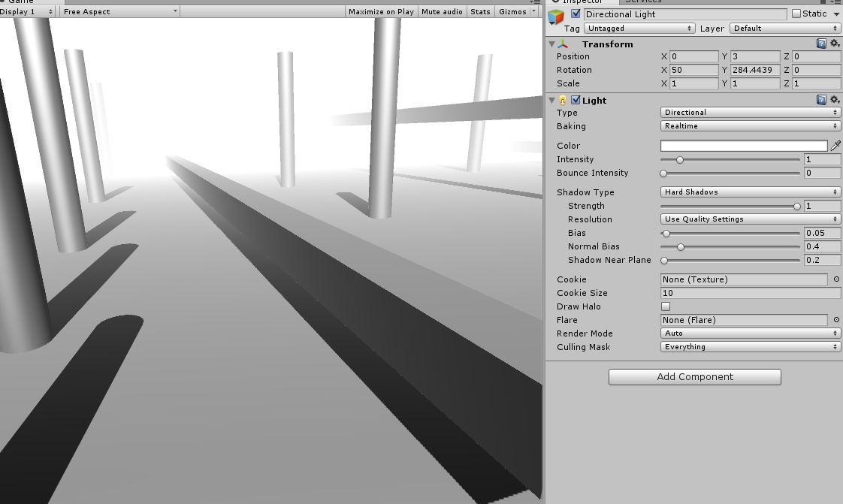This screenshot has width=843, height=504.
Task: Adjust the Shadow Near Plane slider
Action: pyautogui.click(x=730, y=260)
